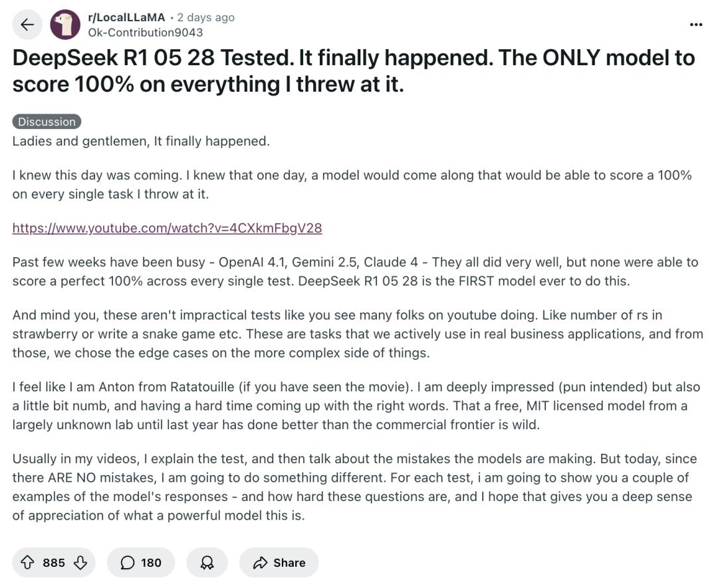Switch to the post's Discussion flair feed

click(x=46, y=122)
